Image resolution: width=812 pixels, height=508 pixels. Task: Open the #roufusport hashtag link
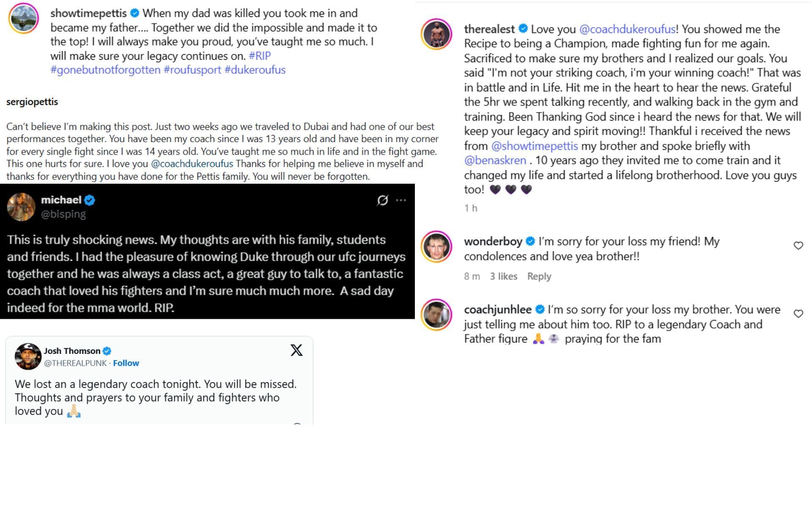(192, 70)
